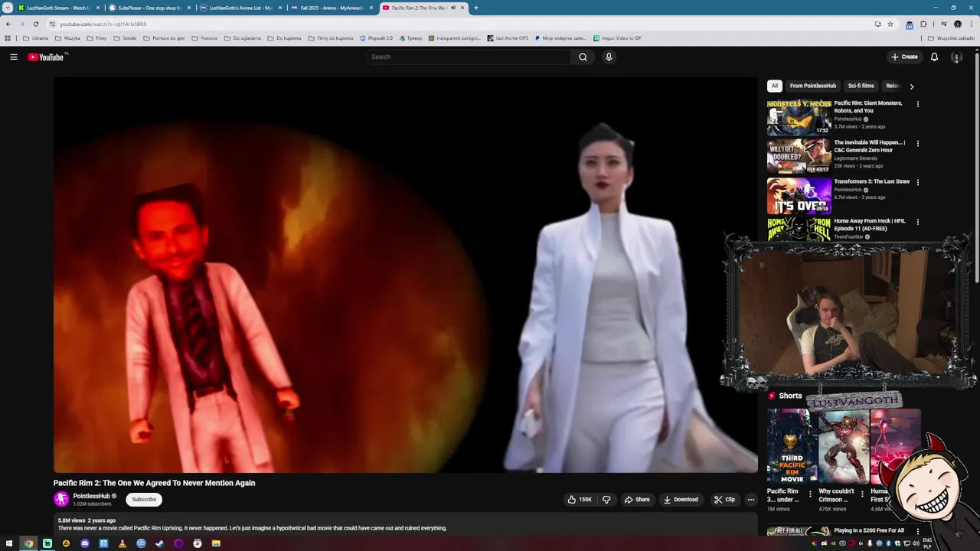Open Windows Start button
Screen dimensions: 980x551
pyautogui.click(x=10, y=543)
